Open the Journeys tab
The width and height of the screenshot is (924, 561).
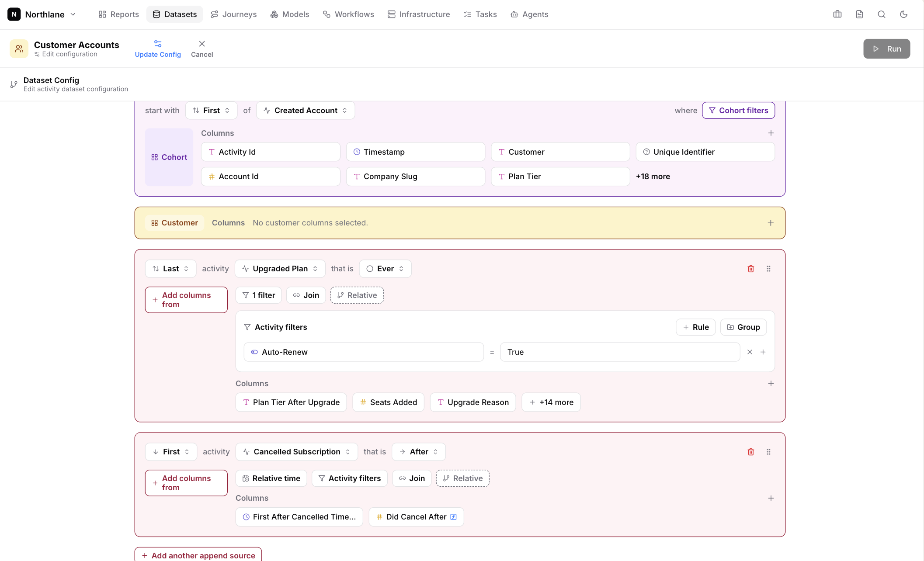coord(233,14)
